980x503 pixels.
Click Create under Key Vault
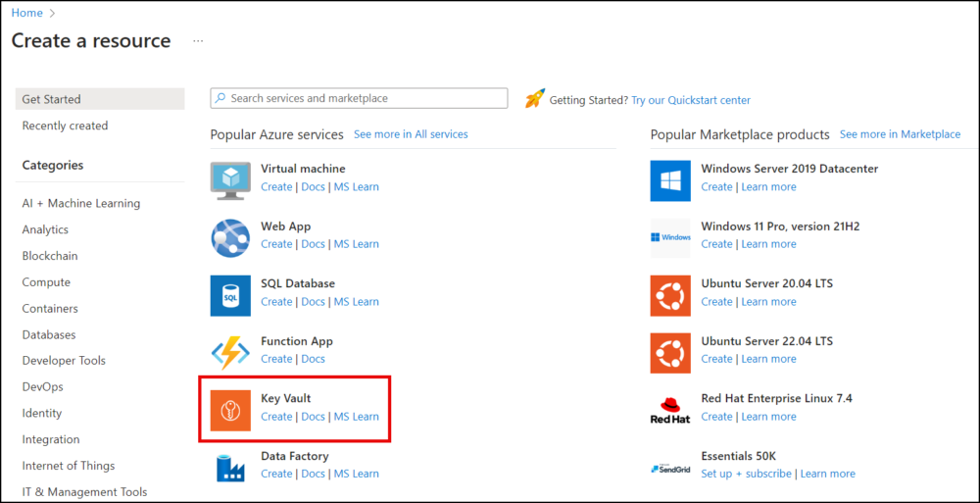point(276,417)
